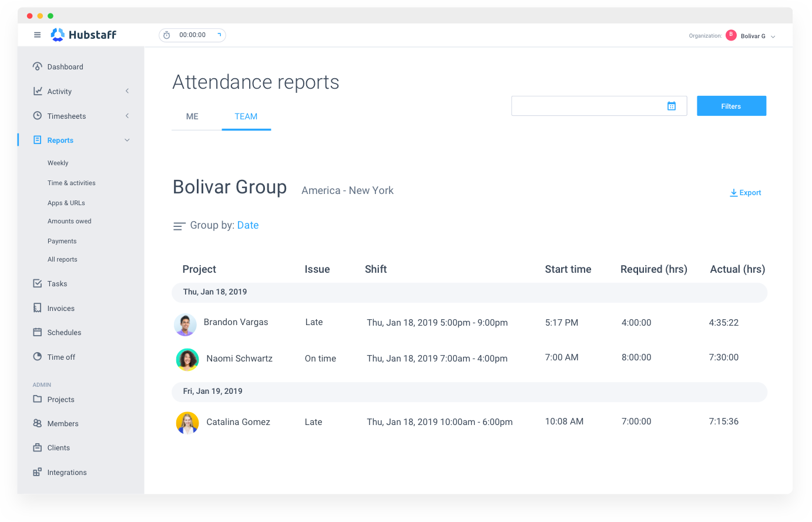This screenshot has height=522, width=812.
Task: Start the timer with the stopwatch control
Action: (166, 35)
